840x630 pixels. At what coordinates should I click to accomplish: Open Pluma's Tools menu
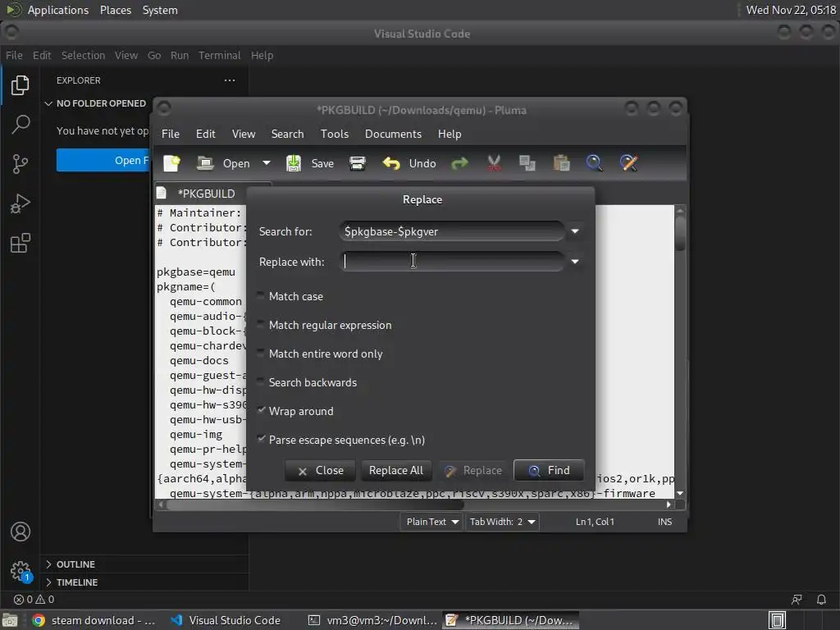[335, 134]
